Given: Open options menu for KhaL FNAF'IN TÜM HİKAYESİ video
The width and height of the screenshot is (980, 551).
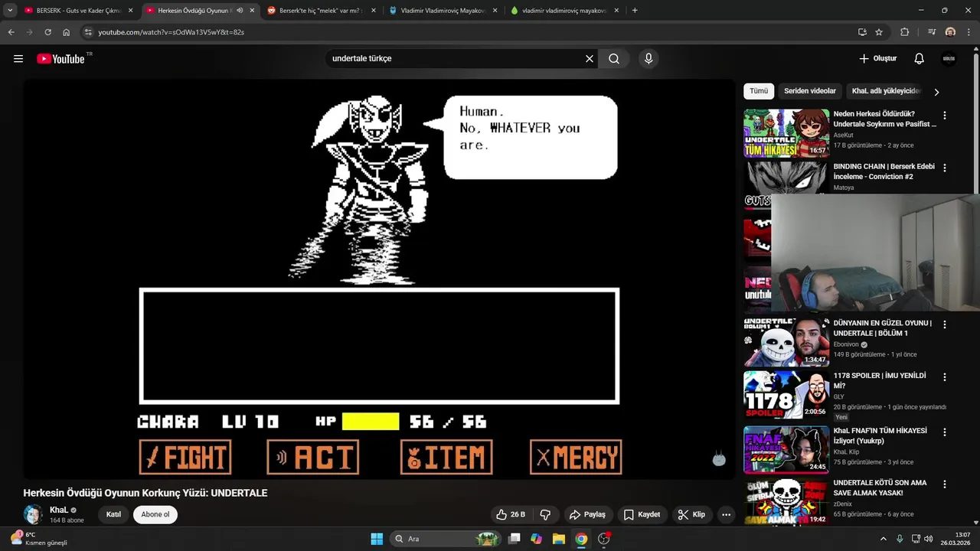Looking at the screenshot, I should pyautogui.click(x=945, y=432).
